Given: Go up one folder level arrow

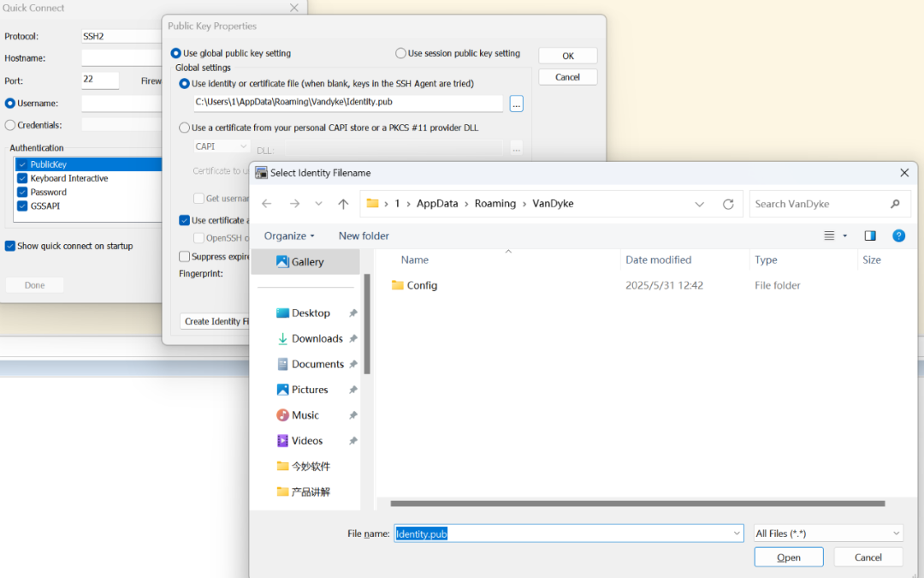Looking at the screenshot, I should (343, 204).
